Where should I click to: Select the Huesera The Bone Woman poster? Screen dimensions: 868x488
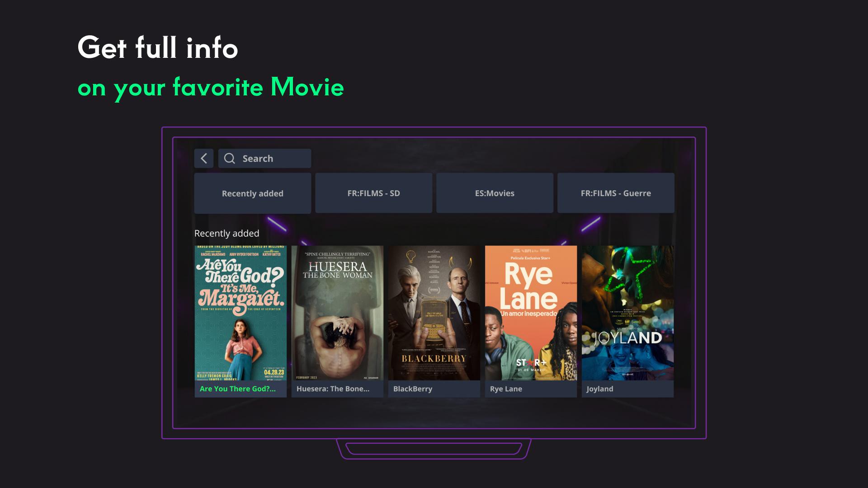337,313
